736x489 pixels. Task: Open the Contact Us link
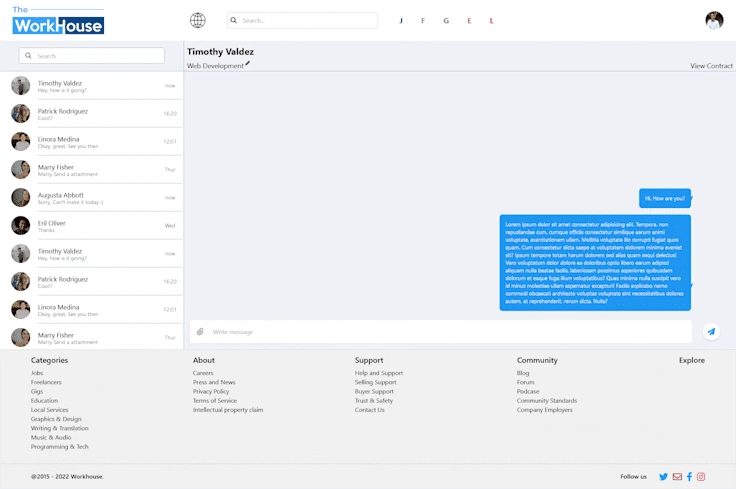coord(369,410)
